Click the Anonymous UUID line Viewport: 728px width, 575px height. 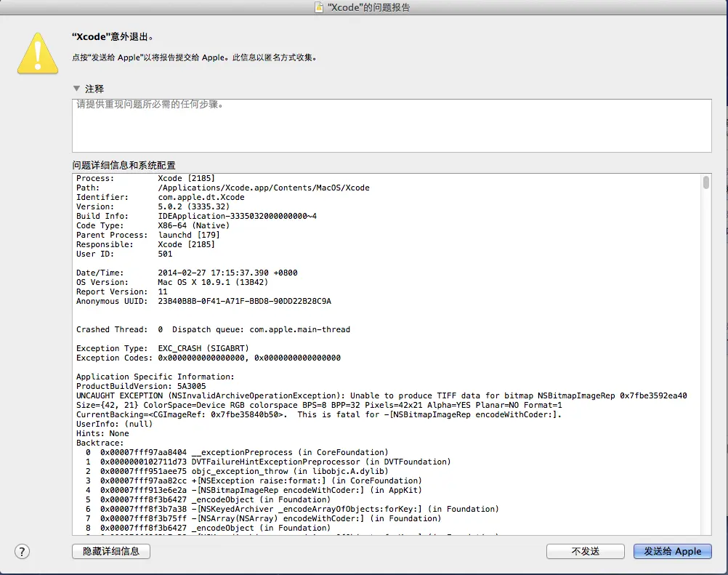[203, 301]
